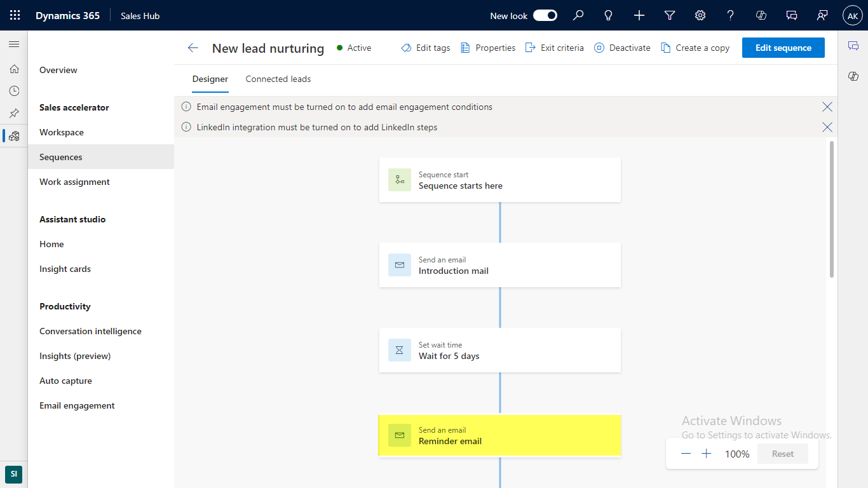Open the AK account menu
This screenshot has height=488, width=868.
point(853,15)
